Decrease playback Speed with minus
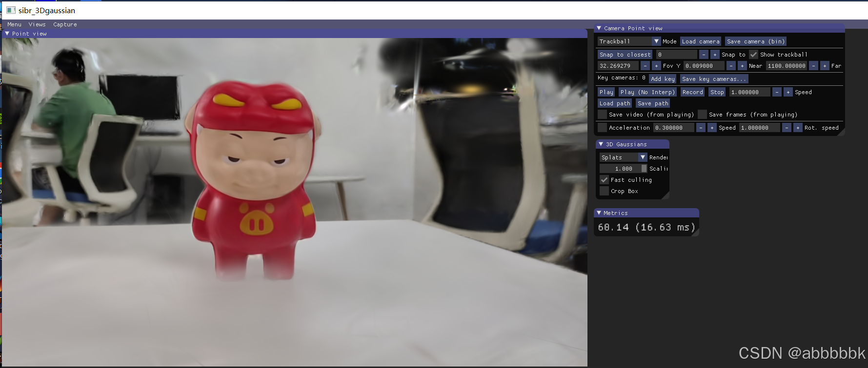The width and height of the screenshot is (868, 368). coord(777,92)
